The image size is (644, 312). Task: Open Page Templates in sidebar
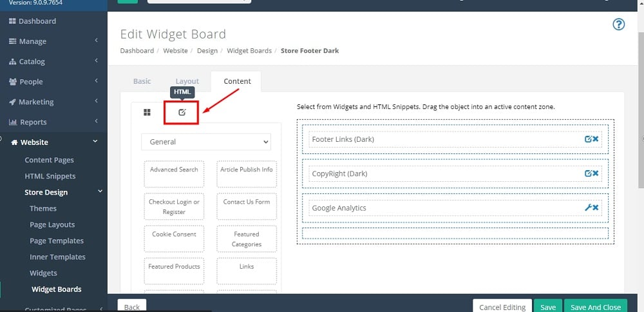[x=57, y=240]
